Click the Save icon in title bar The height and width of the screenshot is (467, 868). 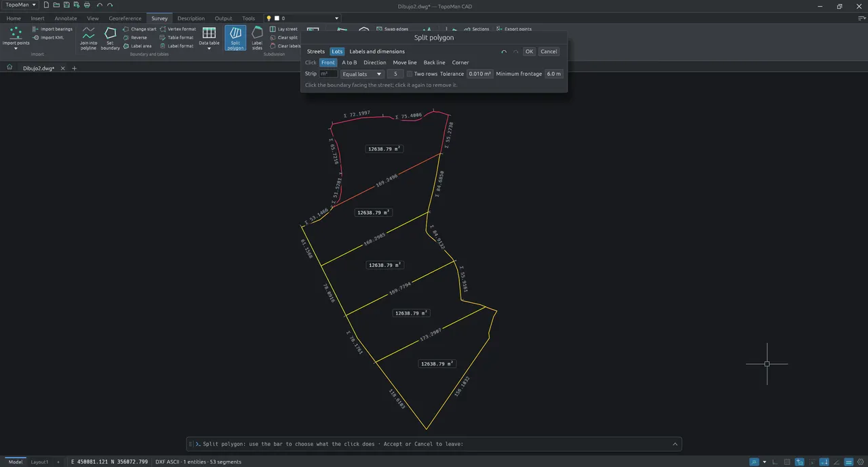coord(66,5)
